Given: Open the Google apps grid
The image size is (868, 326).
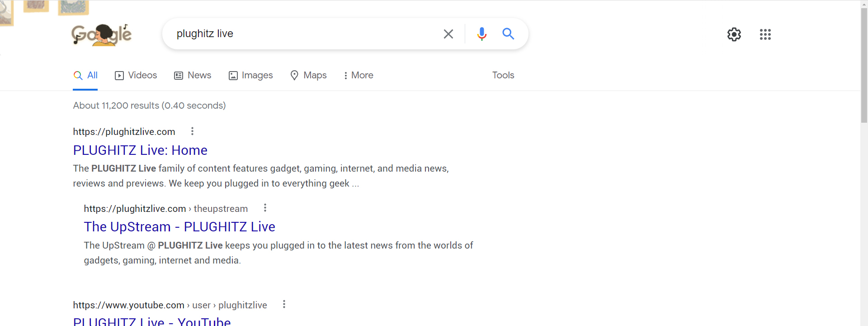Looking at the screenshot, I should pos(765,34).
